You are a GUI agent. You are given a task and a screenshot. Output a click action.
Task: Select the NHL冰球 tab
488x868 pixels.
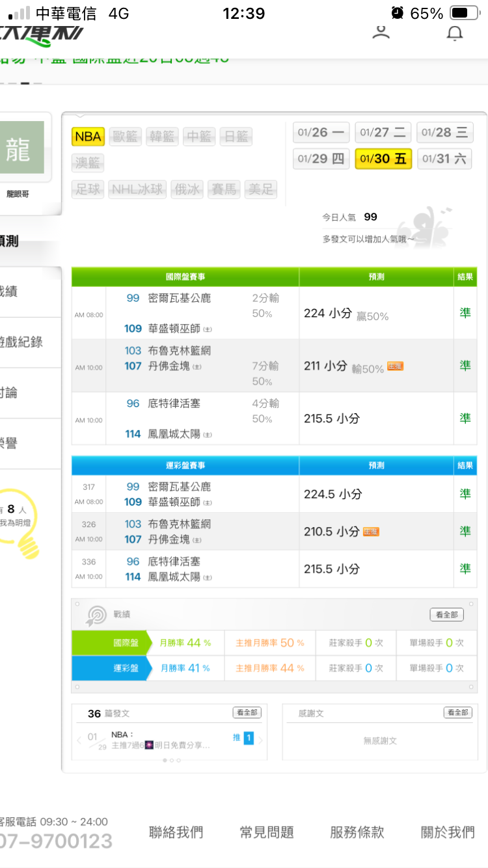(137, 189)
